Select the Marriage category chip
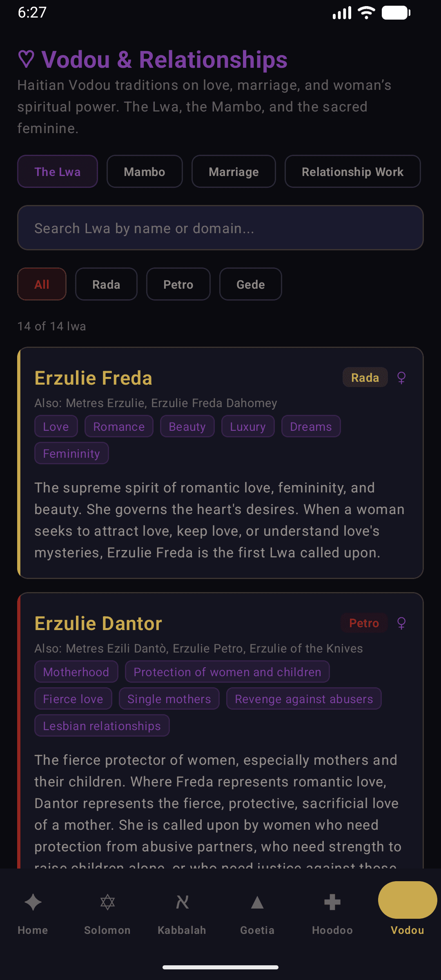The height and width of the screenshot is (980, 441). point(234,171)
